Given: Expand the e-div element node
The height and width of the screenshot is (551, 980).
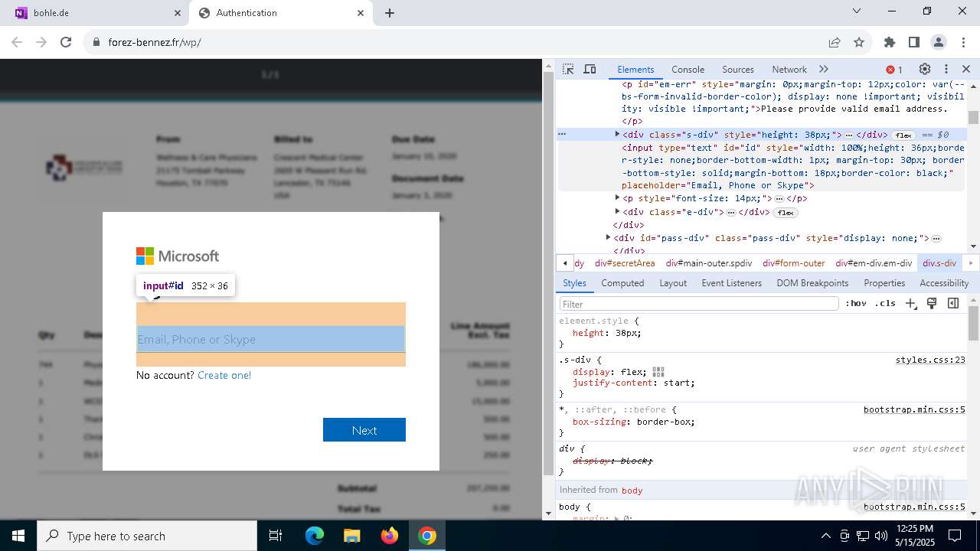Looking at the screenshot, I should [x=617, y=212].
